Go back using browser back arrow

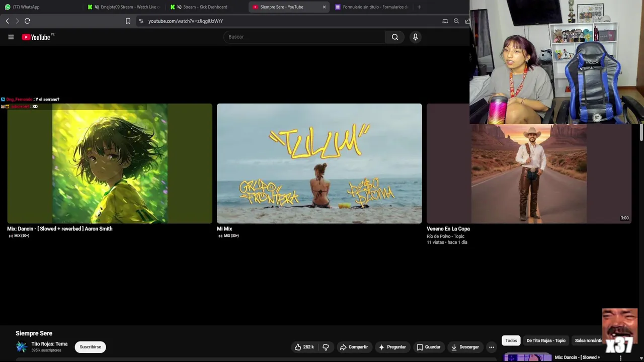point(7,21)
